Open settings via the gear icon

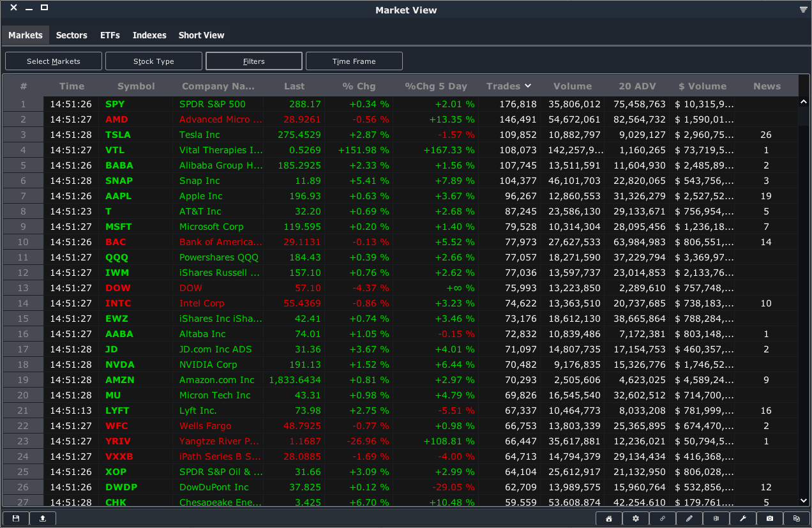pos(636,518)
